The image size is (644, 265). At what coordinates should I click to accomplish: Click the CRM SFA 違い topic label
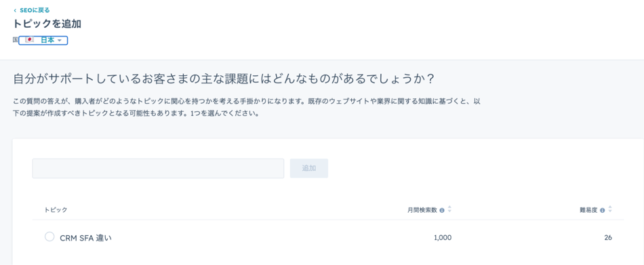tap(85, 238)
